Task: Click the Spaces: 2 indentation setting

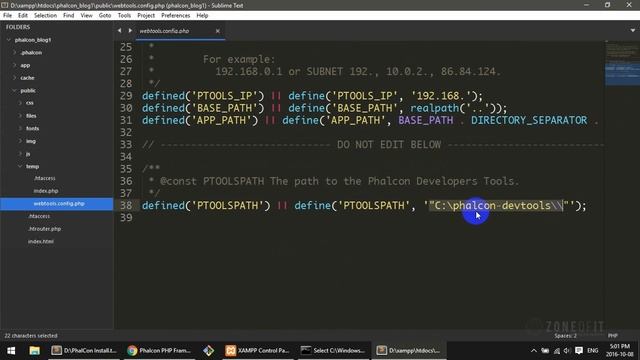Action: (565, 336)
